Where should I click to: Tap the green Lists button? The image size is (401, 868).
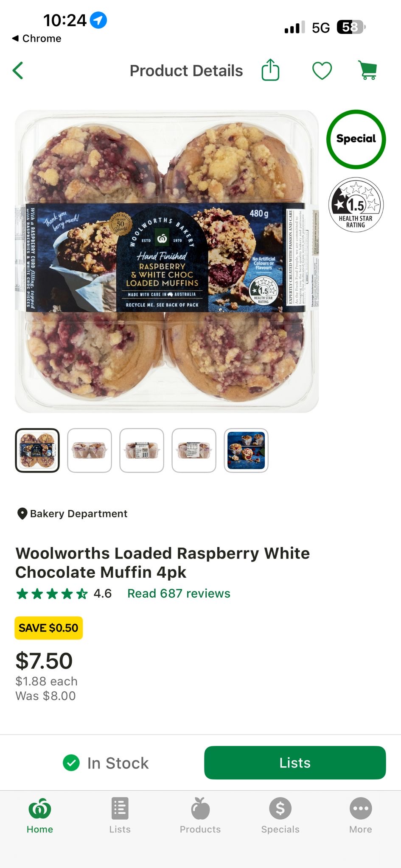[x=295, y=762]
